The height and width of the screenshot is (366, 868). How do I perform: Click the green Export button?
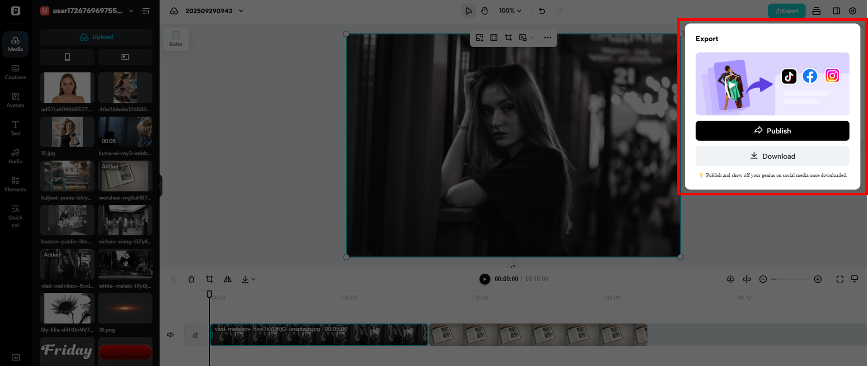coord(787,11)
